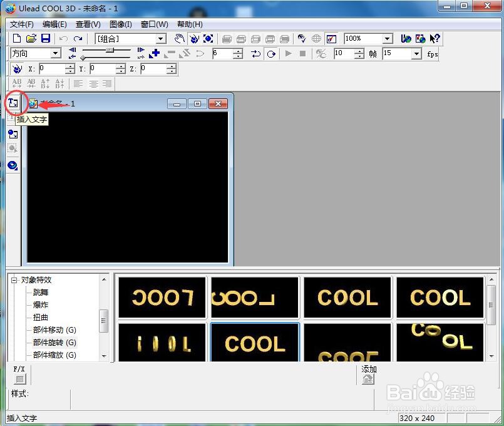The width and height of the screenshot is (504, 426).
Task: Pick the highlighted COOL thumbnail in second row
Action: pos(255,343)
